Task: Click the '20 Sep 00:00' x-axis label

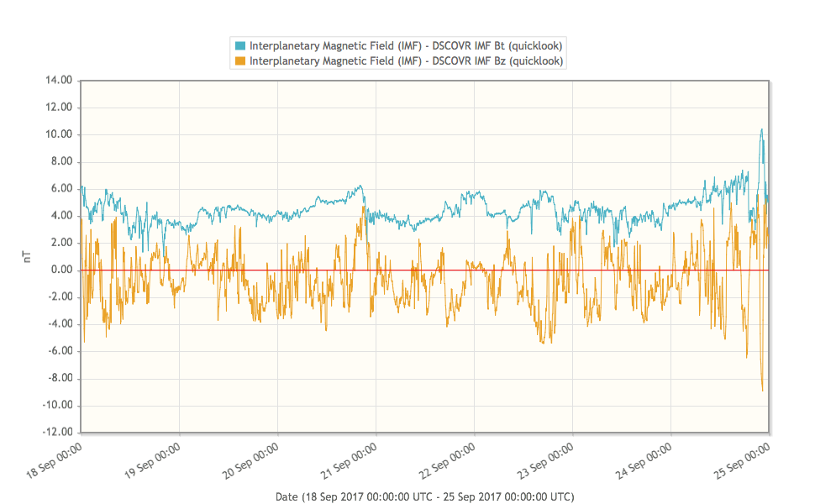Action: pos(251,460)
